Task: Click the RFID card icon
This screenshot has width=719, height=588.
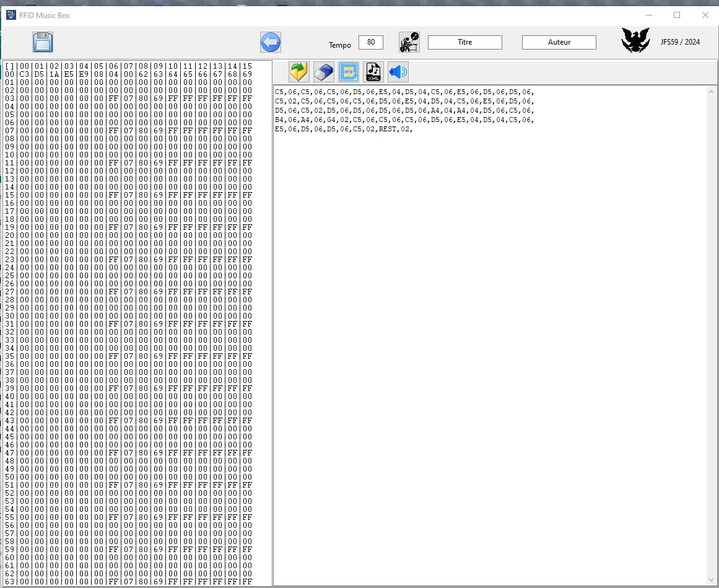Action: (349, 72)
